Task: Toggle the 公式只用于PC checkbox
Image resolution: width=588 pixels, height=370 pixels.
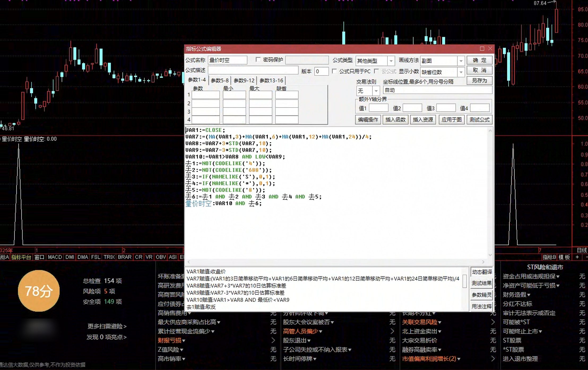Action: pos(334,71)
